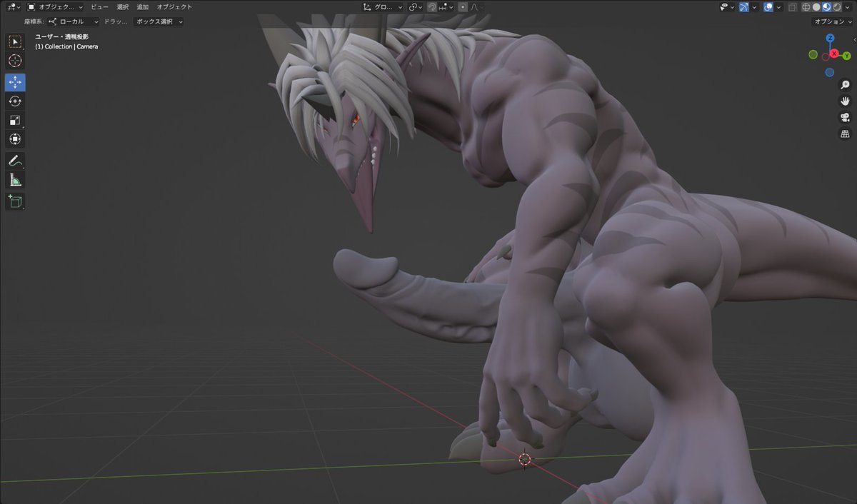The image size is (857, 504).
Task: Toggle X-ray mode in header
Action: [791, 7]
